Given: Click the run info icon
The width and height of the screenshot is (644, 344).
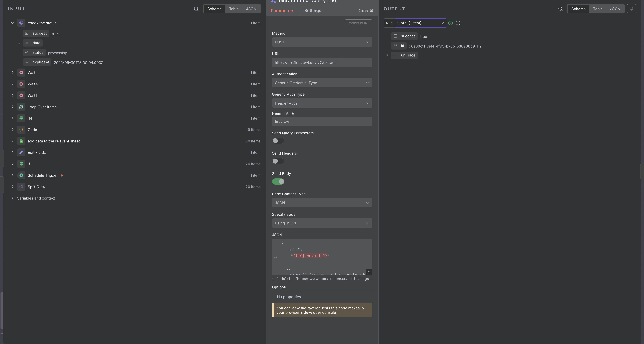Looking at the screenshot, I should coord(458,23).
